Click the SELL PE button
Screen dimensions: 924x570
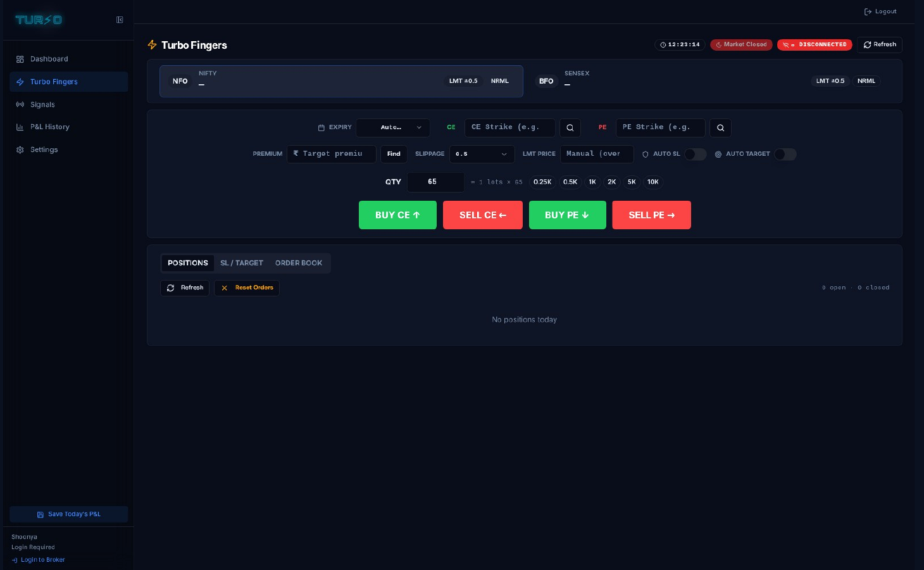coord(651,215)
